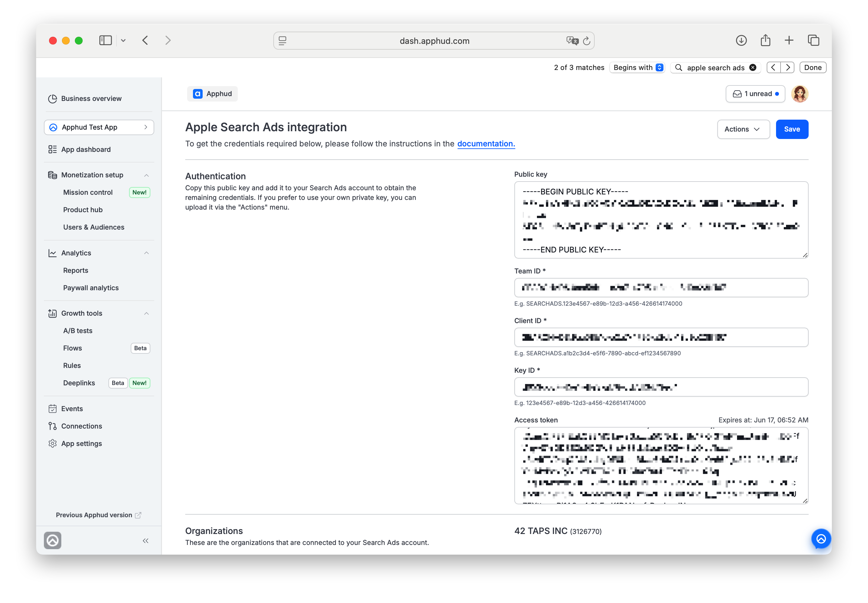Go back with the browser back arrow

tap(145, 40)
